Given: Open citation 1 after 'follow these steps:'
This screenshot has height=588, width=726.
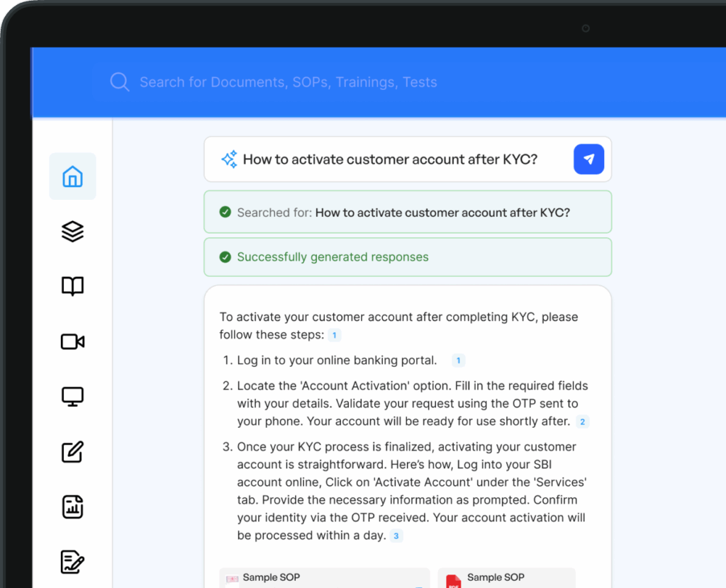Looking at the screenshot, I should pyautogui.click(x=335, y=335).
